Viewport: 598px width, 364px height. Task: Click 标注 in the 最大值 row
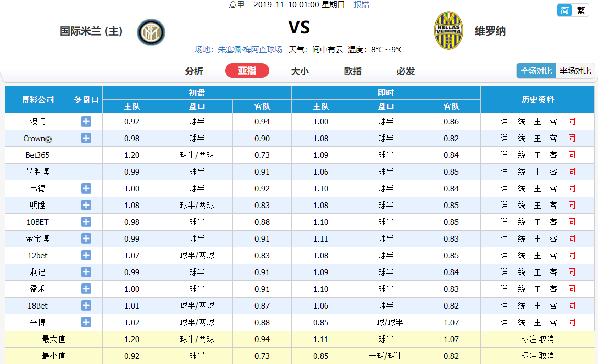(x=528, y=339)
